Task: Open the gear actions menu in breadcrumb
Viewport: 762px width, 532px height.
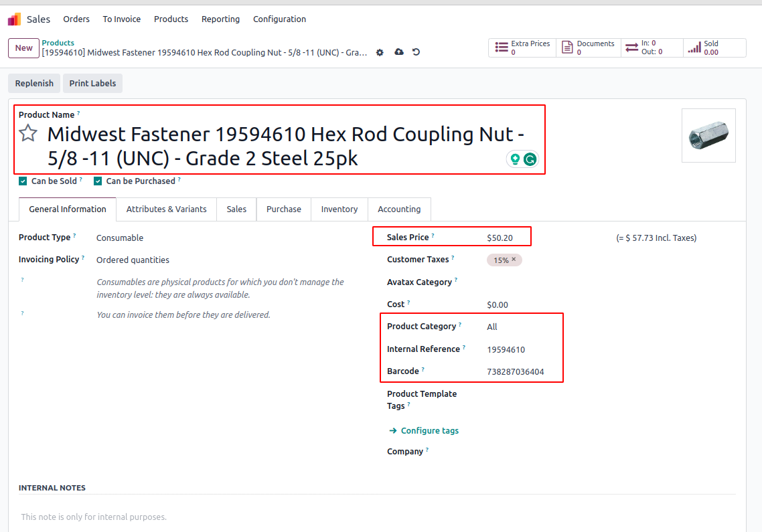Action: pyautogui.click(x=380, y=52)
